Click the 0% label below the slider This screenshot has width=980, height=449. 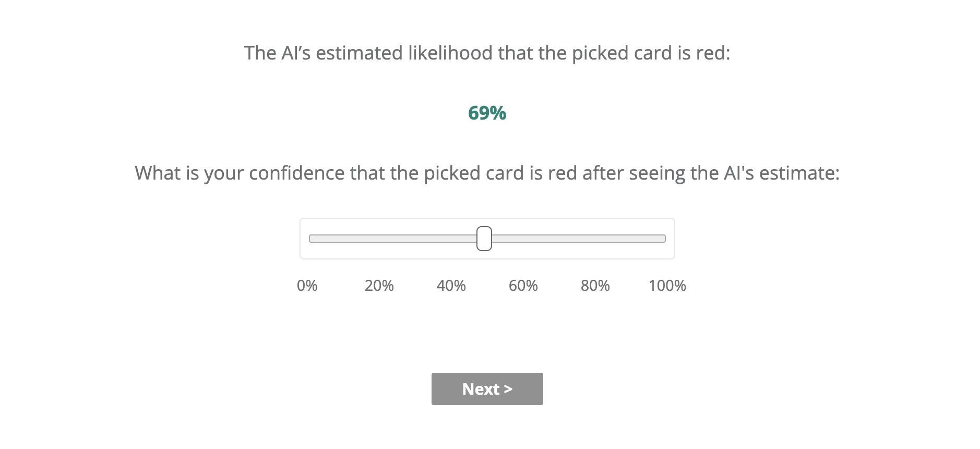click(307, 286)
